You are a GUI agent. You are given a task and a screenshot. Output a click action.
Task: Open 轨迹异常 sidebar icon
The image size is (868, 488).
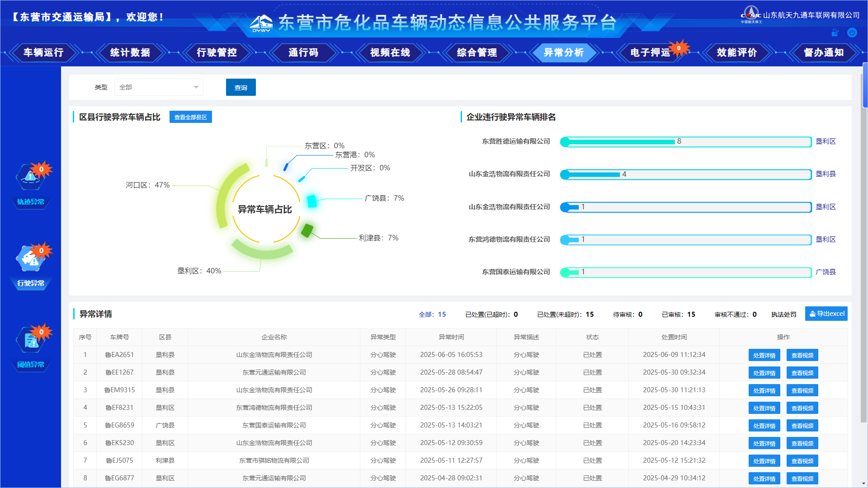point(31,178)
